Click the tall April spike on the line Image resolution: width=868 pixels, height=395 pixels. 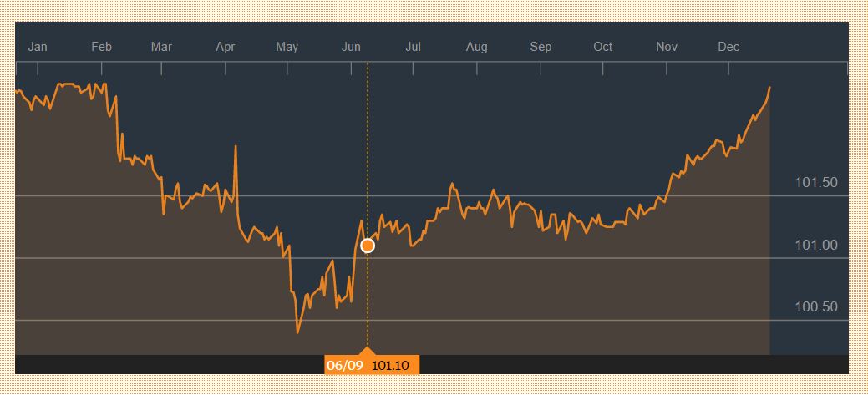pos(236,147)
